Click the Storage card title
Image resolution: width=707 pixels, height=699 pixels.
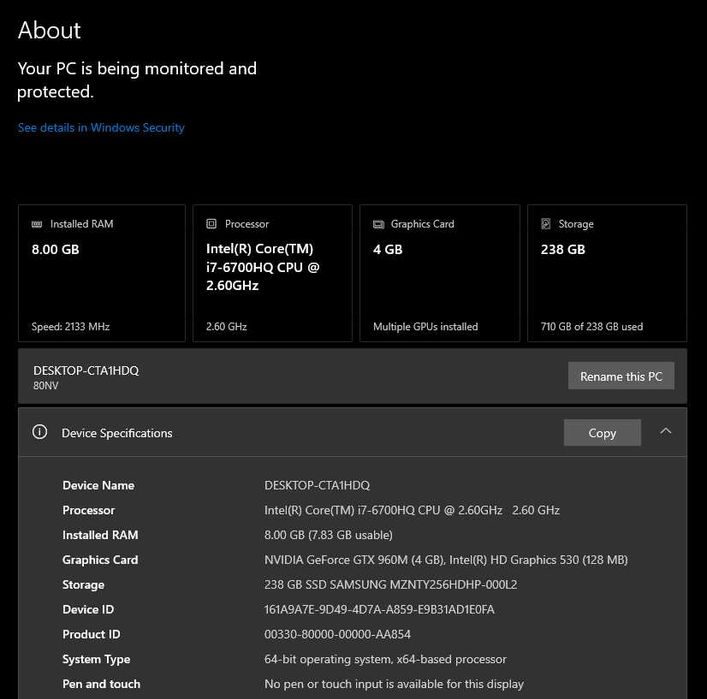576,224
